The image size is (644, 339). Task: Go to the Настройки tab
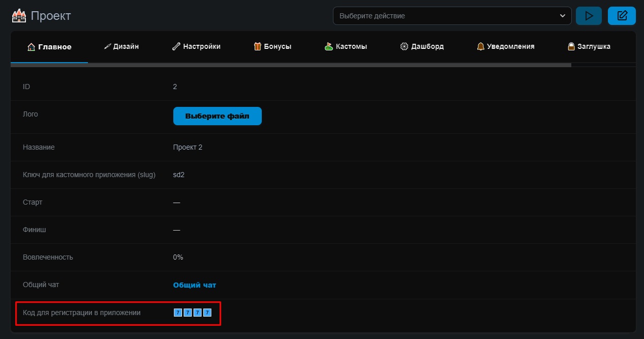tap(196, 46)
